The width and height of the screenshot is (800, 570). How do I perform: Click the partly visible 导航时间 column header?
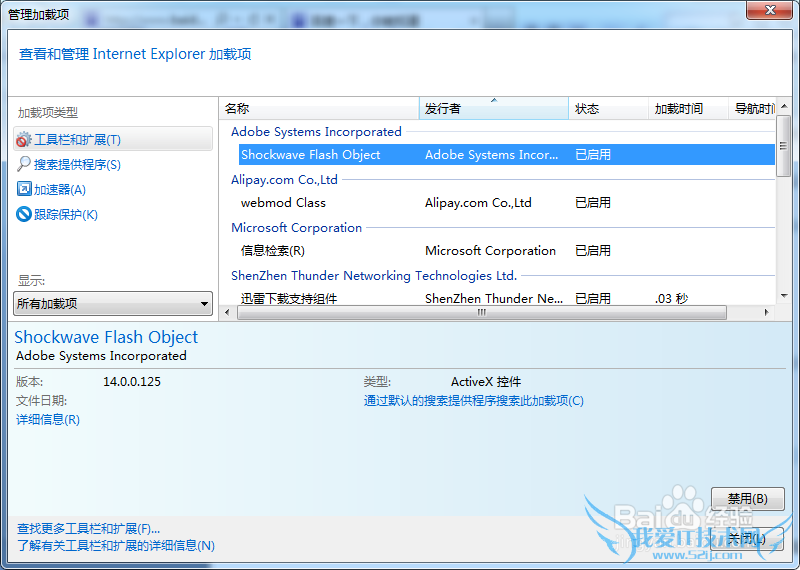point(752,108)
